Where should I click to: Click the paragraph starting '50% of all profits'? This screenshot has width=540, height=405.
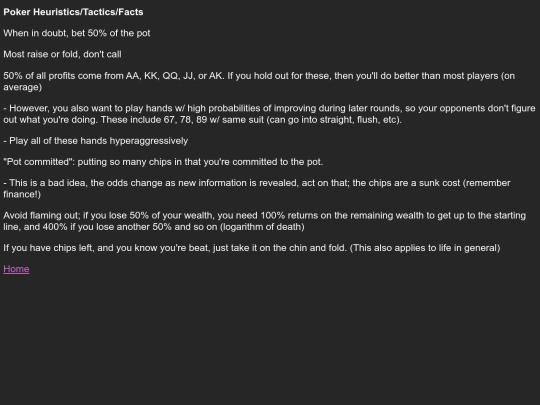[x=259, y=81]
